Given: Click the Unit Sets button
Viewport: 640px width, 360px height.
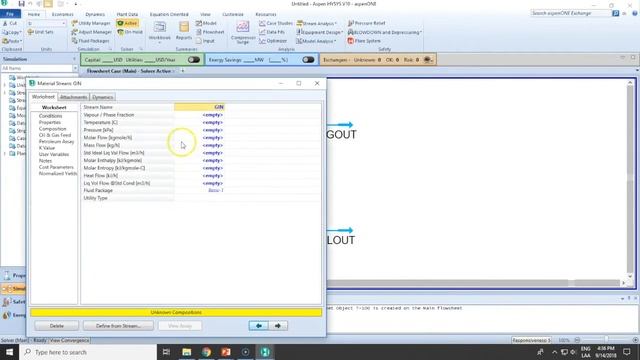Looking at the screenshot, I should (40, 32).
